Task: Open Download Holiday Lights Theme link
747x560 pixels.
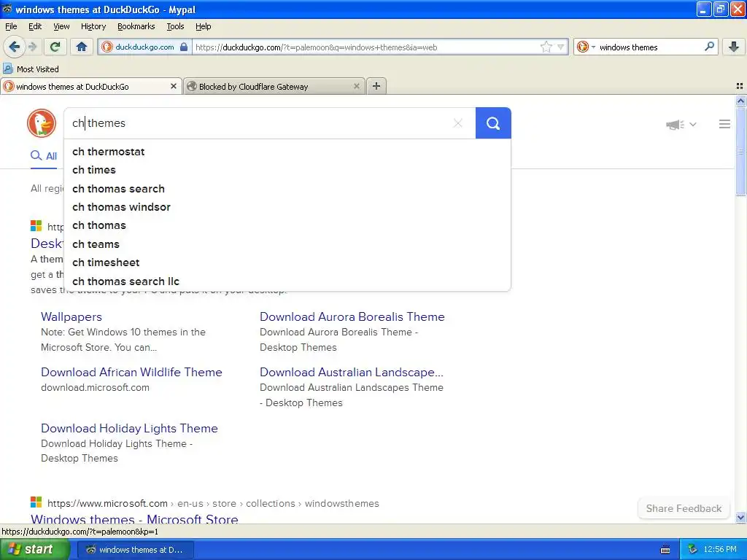Action: click(x=129, y=428)
